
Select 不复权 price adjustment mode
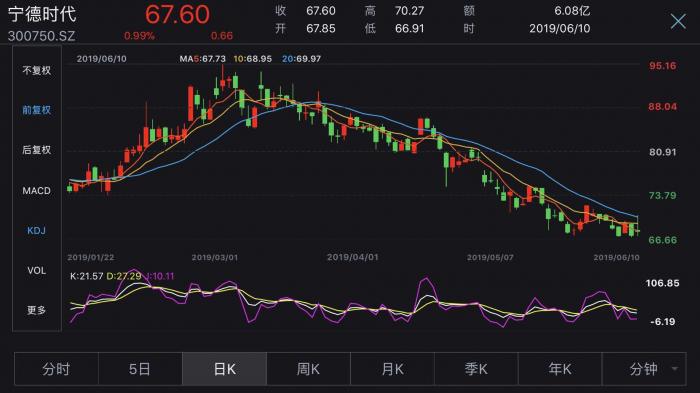coord(37,71)
